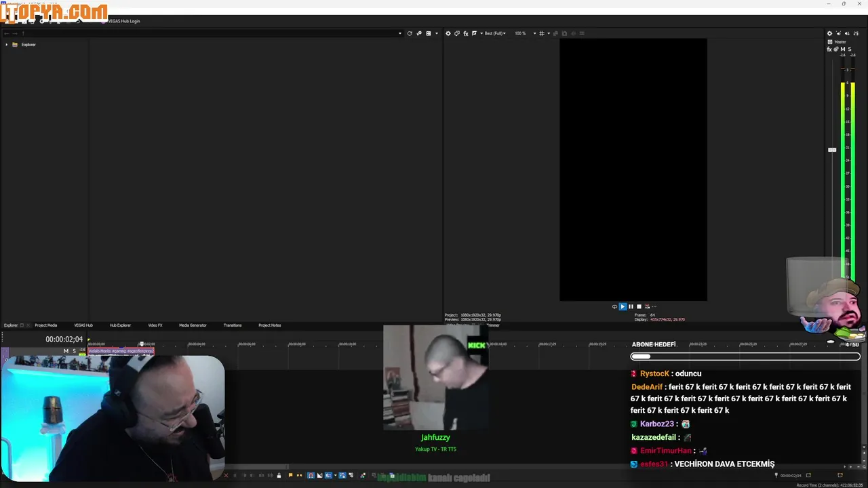This screenshot has height=488, width=868.
Task: Open Master FX button
Action: [x=829, y=49]
